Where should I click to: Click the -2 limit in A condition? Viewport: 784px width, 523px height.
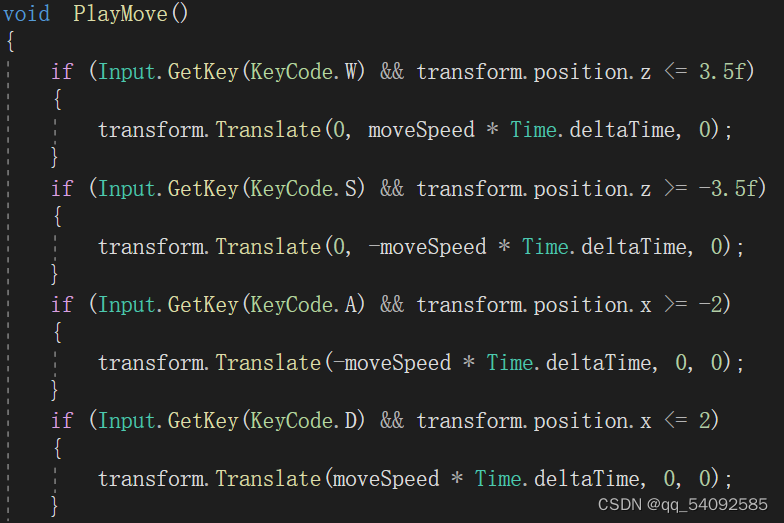pyautogui.click(x=710, y=304)
